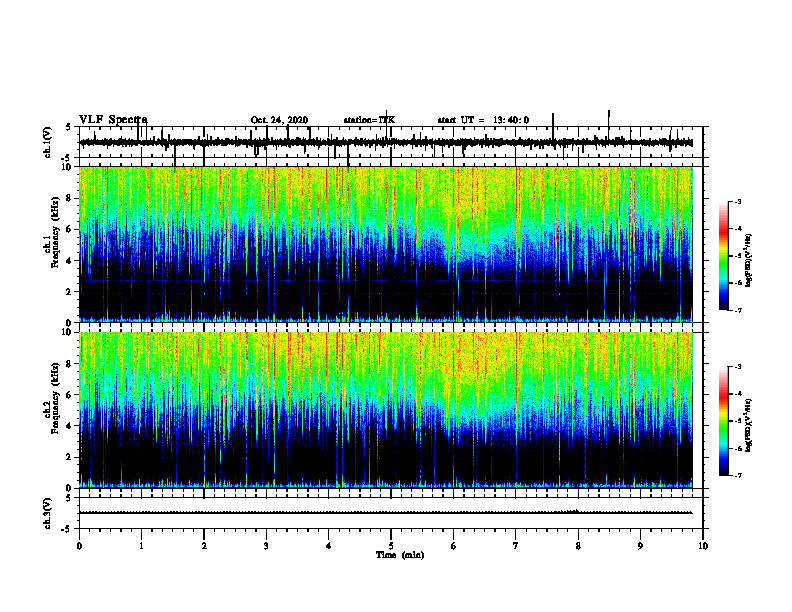Click the ch.1 "Frequency (kHz)" axis label
Screen dimensions: 792x612
click(55, 233)
